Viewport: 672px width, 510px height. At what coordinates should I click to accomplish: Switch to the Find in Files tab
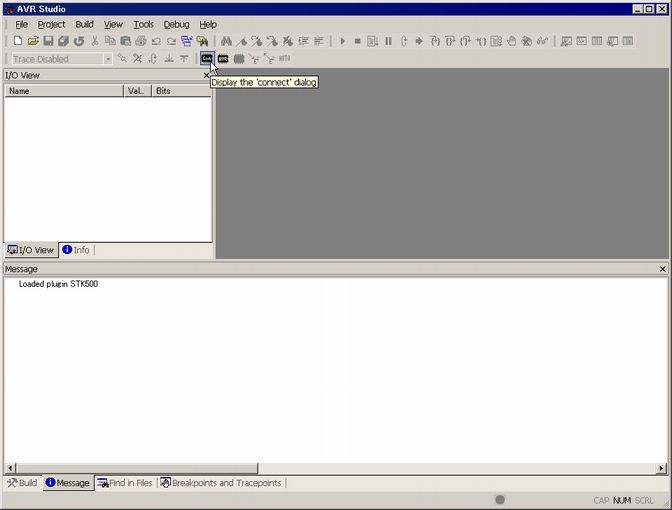pyautogui.click(x=125, y=483)
